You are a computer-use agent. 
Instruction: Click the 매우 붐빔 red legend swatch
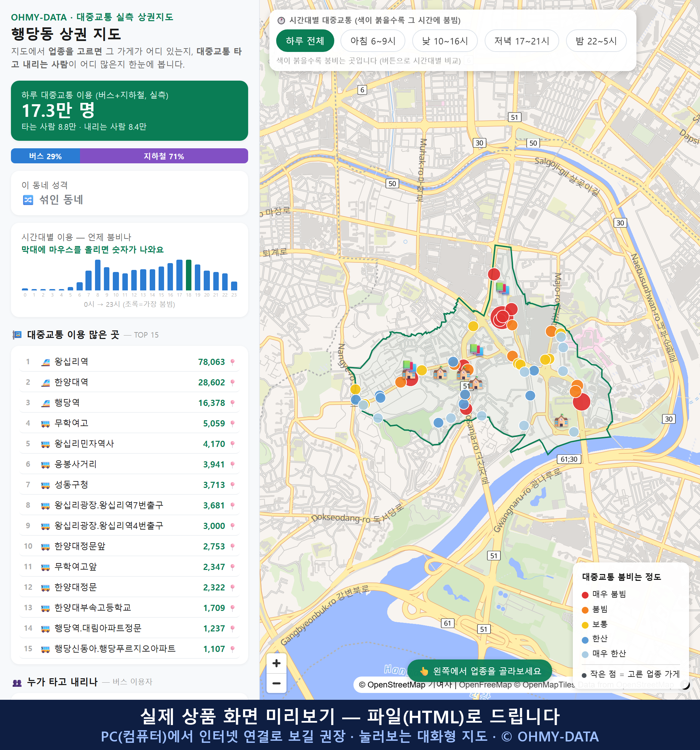(585, 595)
